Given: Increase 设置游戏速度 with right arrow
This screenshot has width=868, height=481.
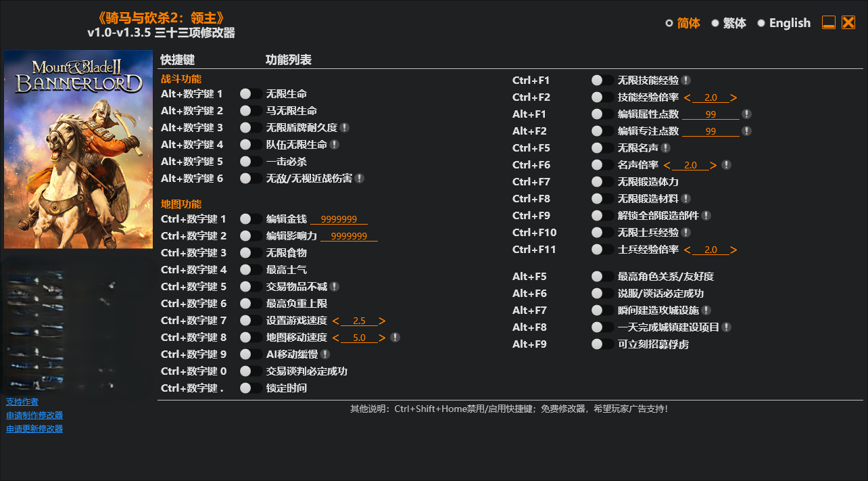Looking at the screenshot, I should point(382,321).
